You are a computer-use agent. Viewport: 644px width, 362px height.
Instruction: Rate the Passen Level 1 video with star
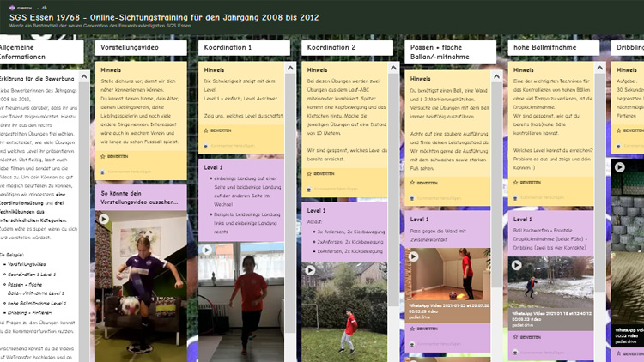click(412, 329)
